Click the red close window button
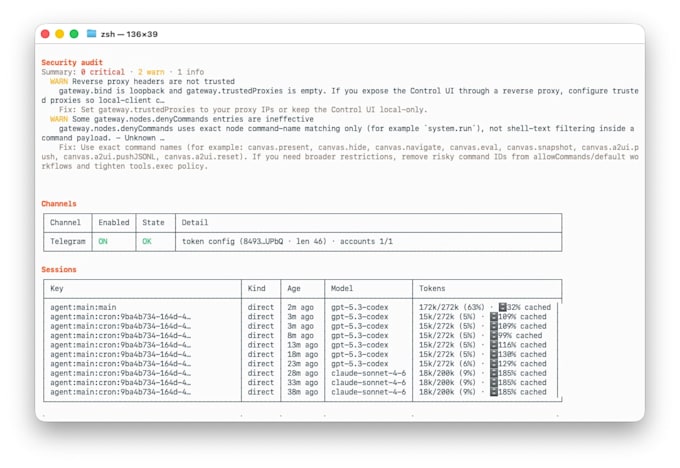 [45, 34]
